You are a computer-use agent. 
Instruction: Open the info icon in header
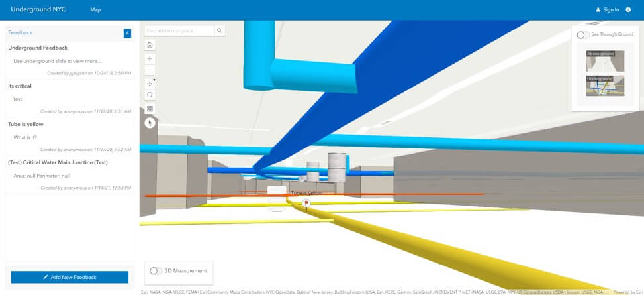coord(628,9)
